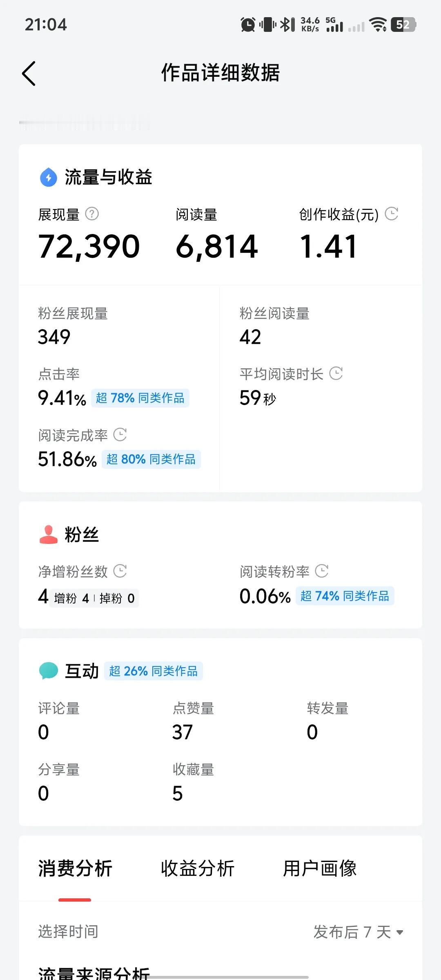This screenshot has width=441, height=980.
Task: Click the dropdown arrow after 7 天
Action: coord(400,932)
